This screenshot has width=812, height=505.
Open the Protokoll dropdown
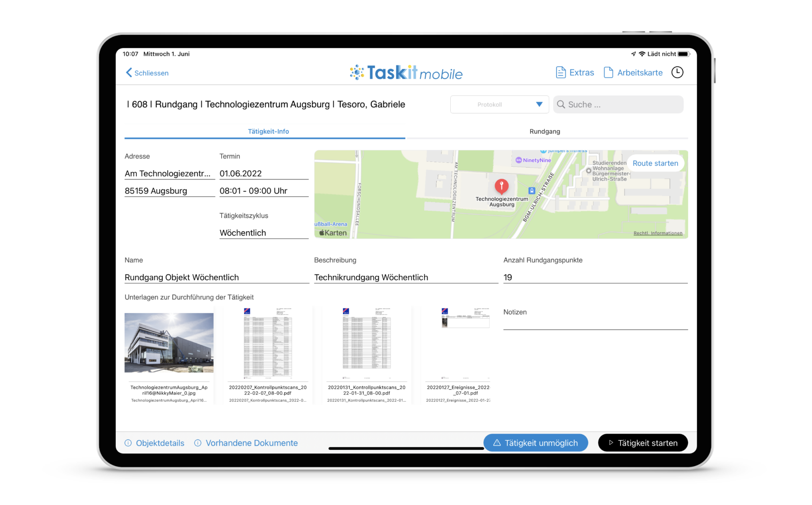[x=499, y=104]
